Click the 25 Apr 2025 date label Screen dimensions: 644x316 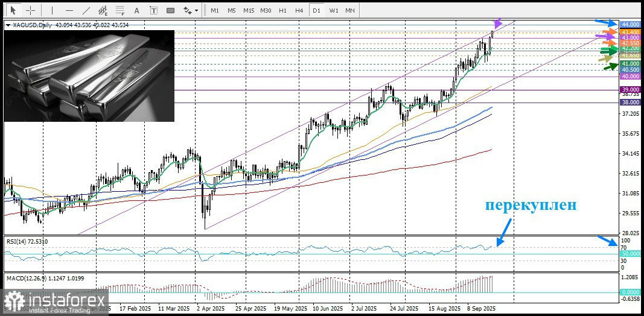click(251, 308)
